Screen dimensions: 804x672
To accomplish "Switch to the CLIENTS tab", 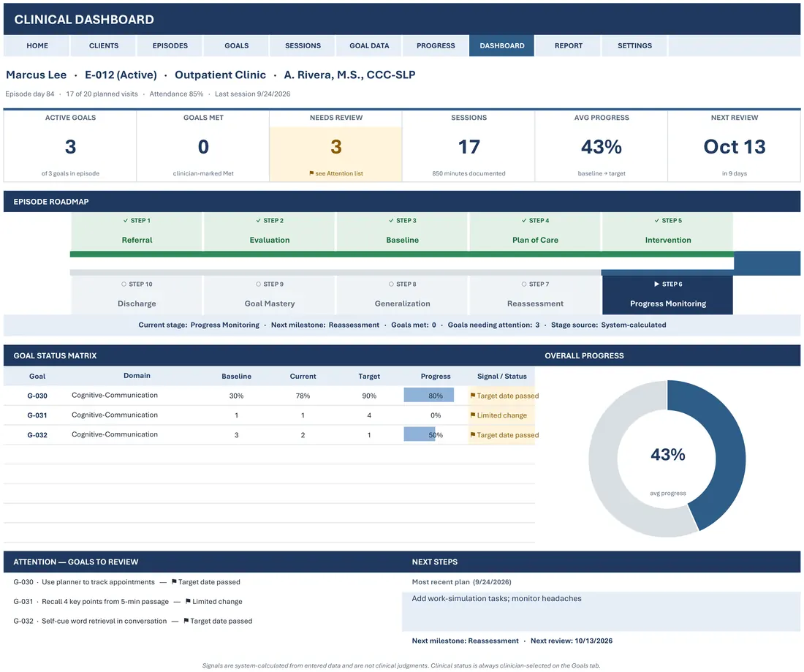I will coord(104,45).
